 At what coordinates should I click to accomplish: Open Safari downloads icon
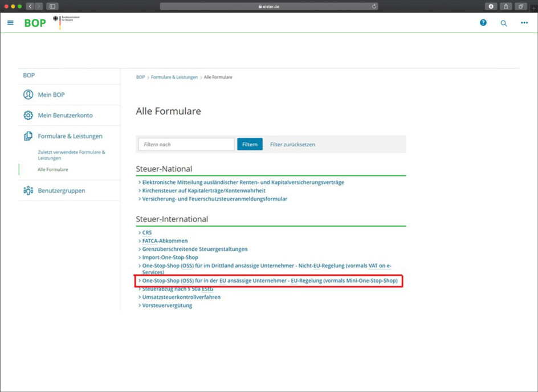coord(491,6)
